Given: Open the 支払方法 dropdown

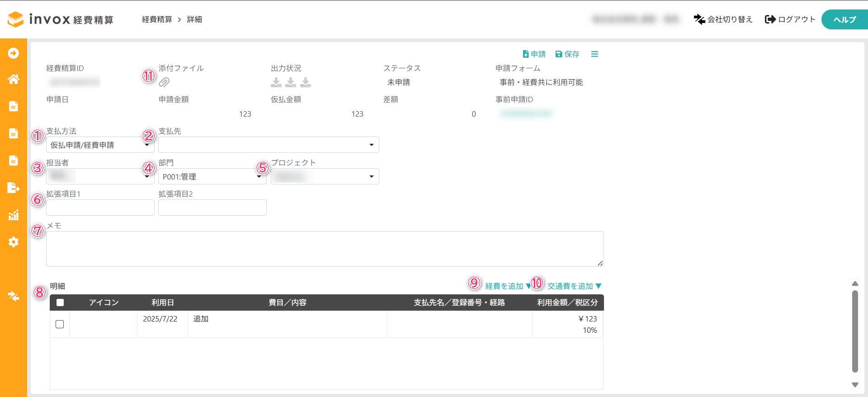Looking at the screenshot, I should [100, 145].
